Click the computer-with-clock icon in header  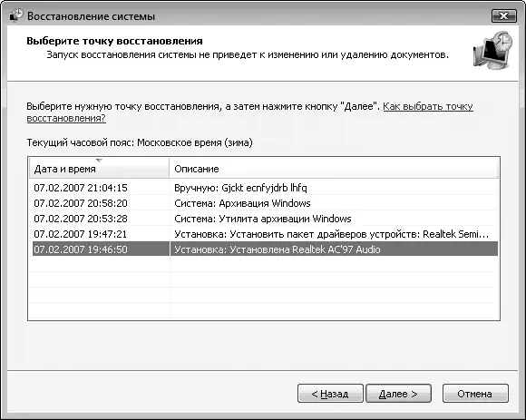pos(492,50)
